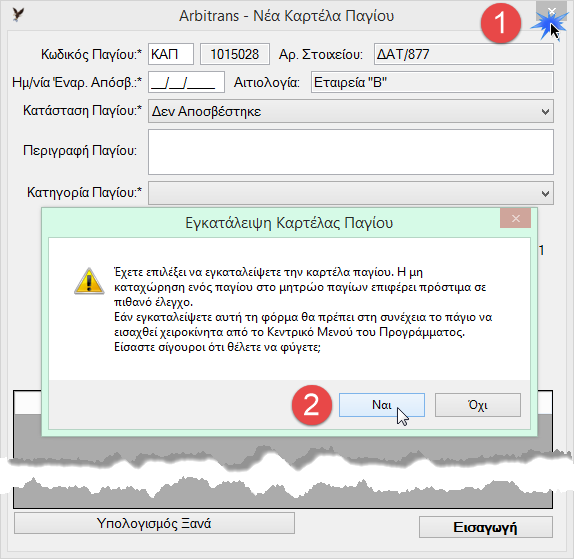Viewport: 574px width, 559px height.
Task: Click the Αρ. Στοιχείου field showing ΔΑΤ/877
Action: click(x=463, y=54)
